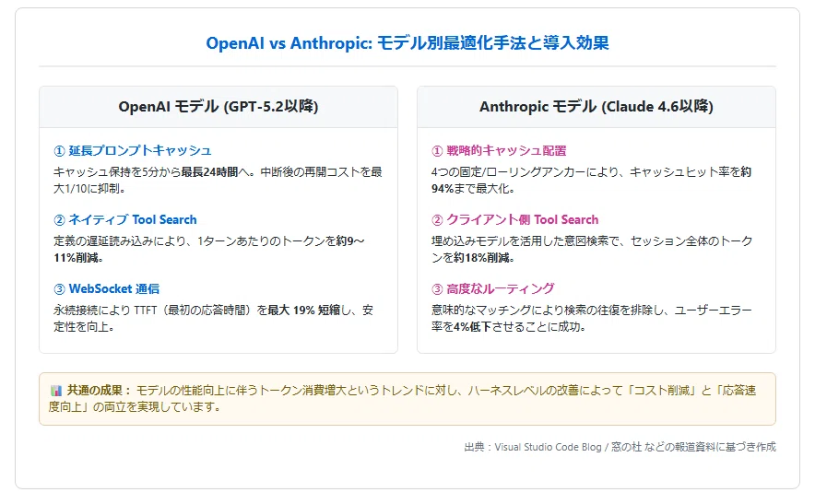Select the 'Anthropic モデル (Claude 4.6以降)' card header
Viewport: 815px width, 504px height.
click(596, 107)
